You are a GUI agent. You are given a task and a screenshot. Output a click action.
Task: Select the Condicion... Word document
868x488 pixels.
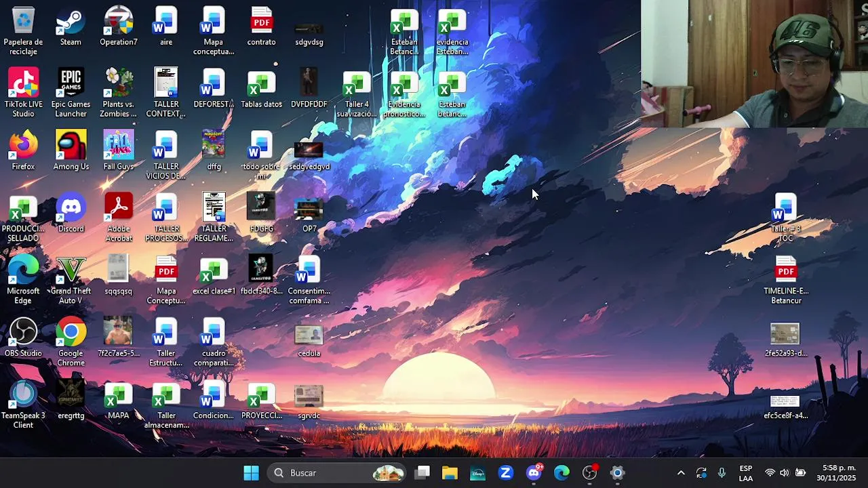pos(214,400)
